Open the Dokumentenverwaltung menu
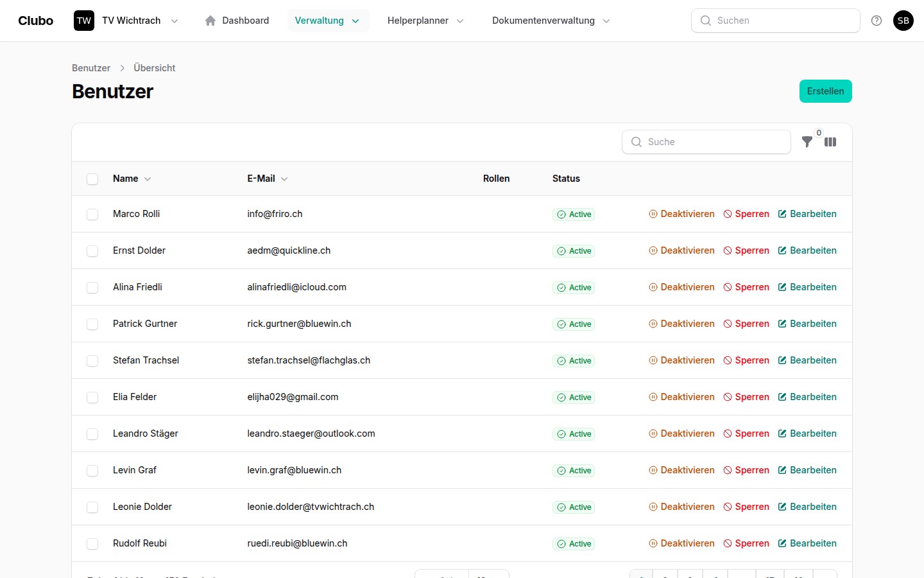The height and width of the screenshot is (578, 924). coord(551,21)
